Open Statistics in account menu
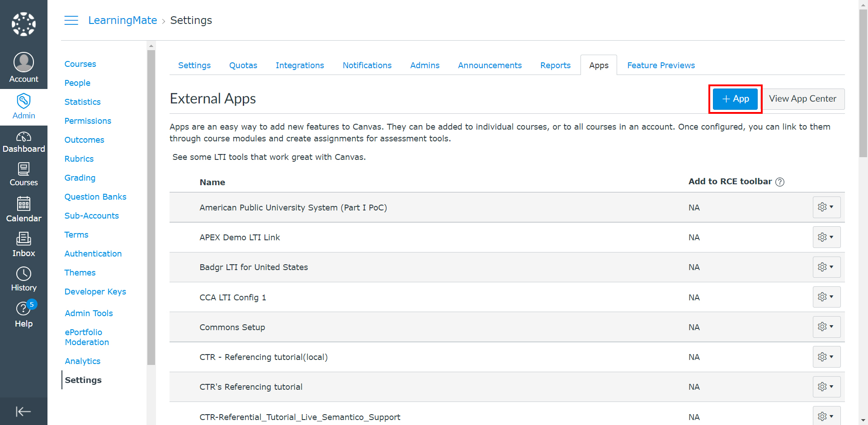Screen dimensions: 868x425 [x=82, y=102]
